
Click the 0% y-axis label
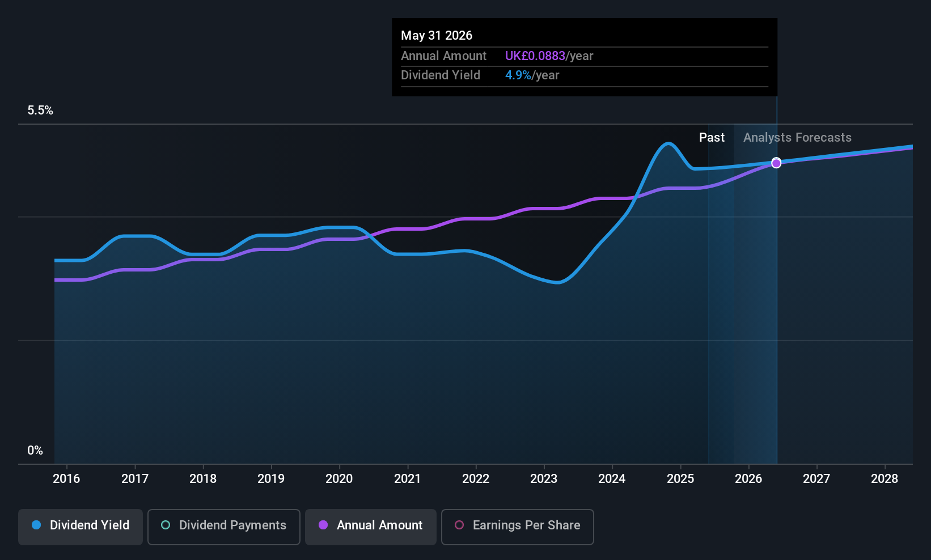click(x=35, y=450)
